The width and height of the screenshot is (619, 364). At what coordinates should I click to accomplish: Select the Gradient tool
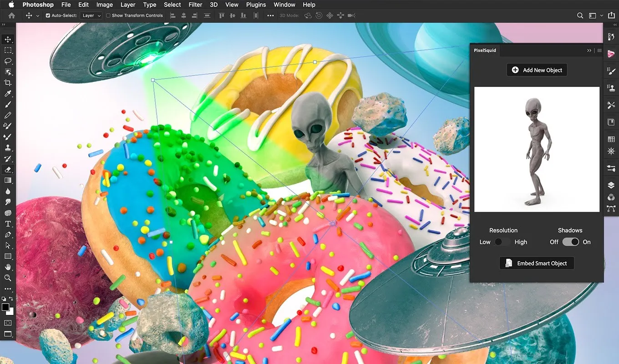click(x=8, y=180)
